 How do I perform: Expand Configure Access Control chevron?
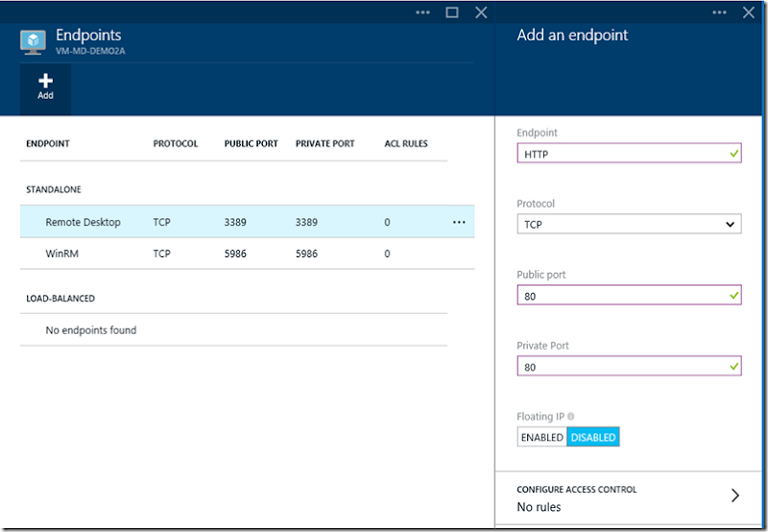(x=734, y=496)
